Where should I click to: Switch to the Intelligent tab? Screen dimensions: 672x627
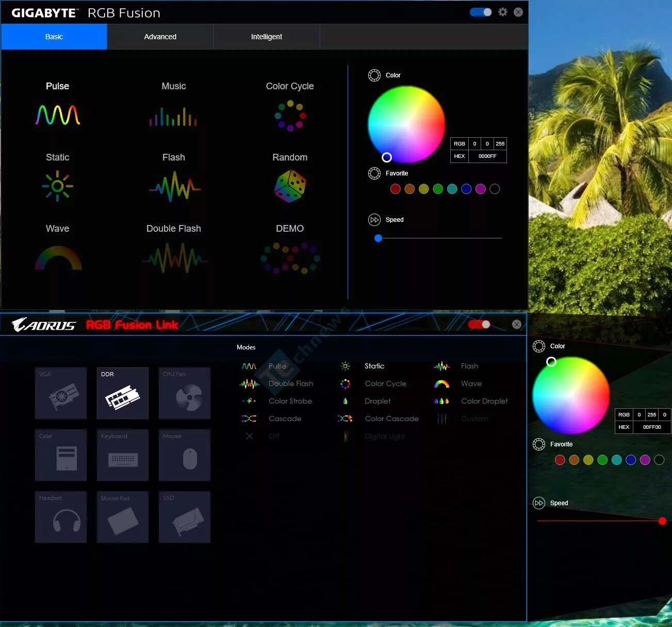pos(266,37)
